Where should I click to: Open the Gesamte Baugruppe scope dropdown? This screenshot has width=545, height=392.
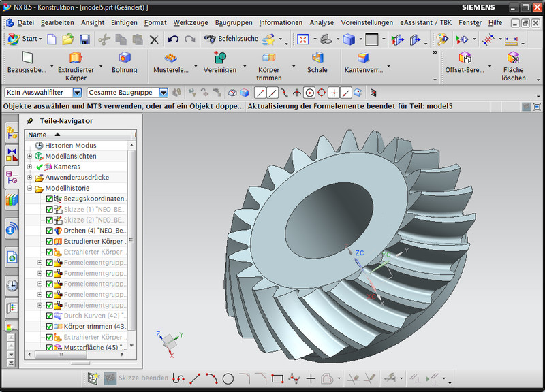pyautogui.click(x=163, y=93)
